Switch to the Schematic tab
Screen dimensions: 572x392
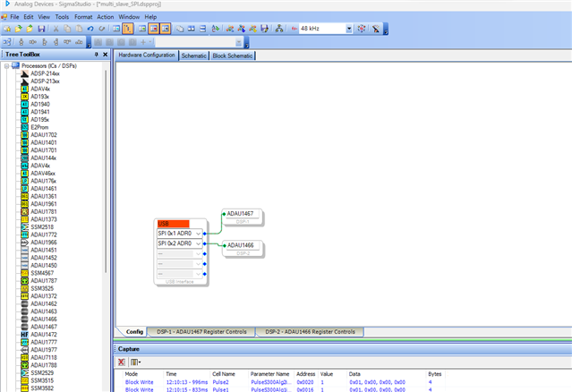[x=193, y=55]
